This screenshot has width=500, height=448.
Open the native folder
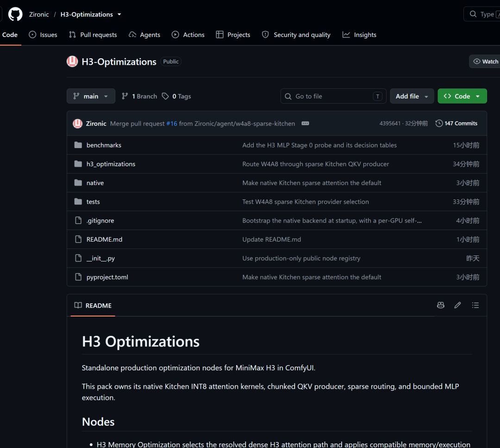tap(95, 183)
